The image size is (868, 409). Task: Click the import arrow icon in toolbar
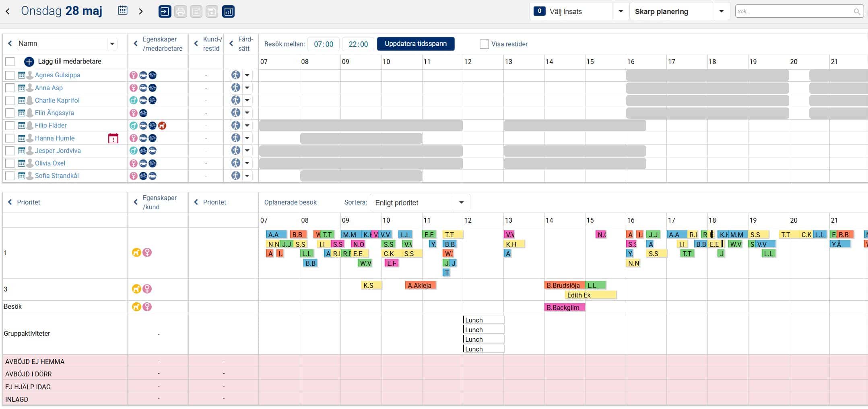[x=165, y=12]
